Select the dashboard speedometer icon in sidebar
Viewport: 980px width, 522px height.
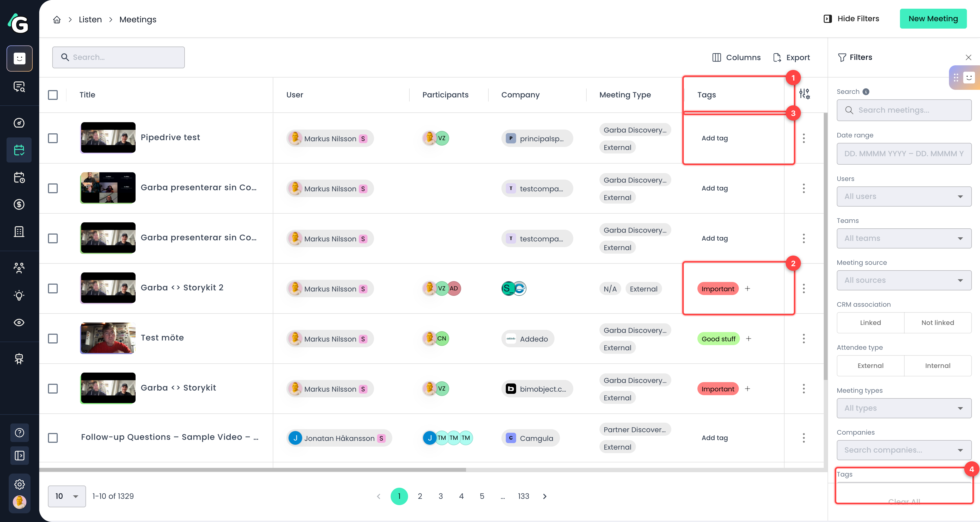(x=19, y=122)
